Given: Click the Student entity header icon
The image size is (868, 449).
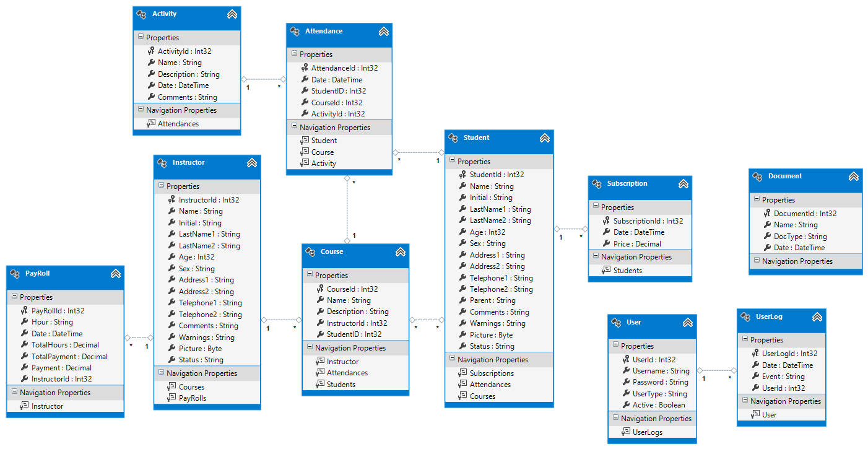Looking at the screenshot, I should (x=453, y=138).
